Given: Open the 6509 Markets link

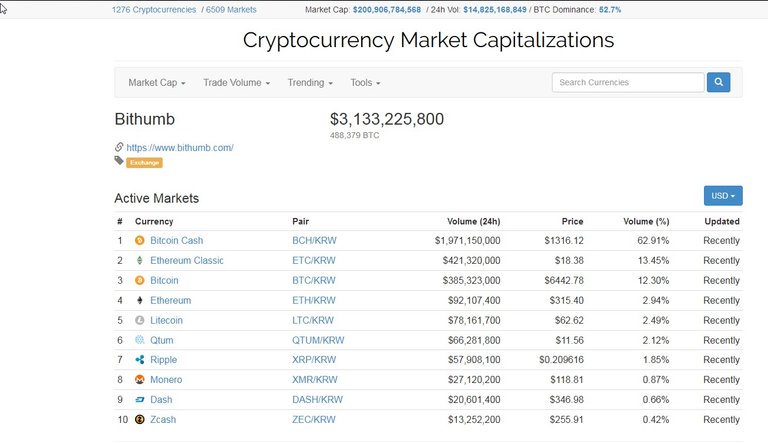Looking at the screenshot, I should pyautogui.click(x=231, y=9).
